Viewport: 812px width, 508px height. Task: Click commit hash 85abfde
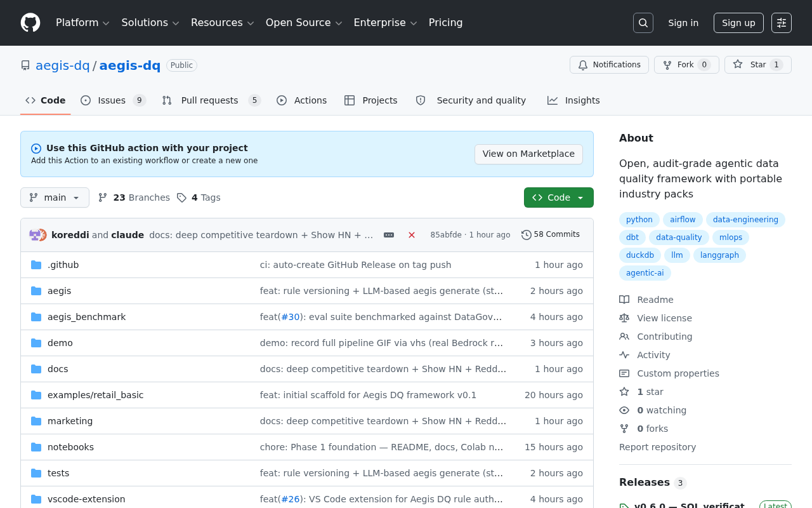(446, 235)
